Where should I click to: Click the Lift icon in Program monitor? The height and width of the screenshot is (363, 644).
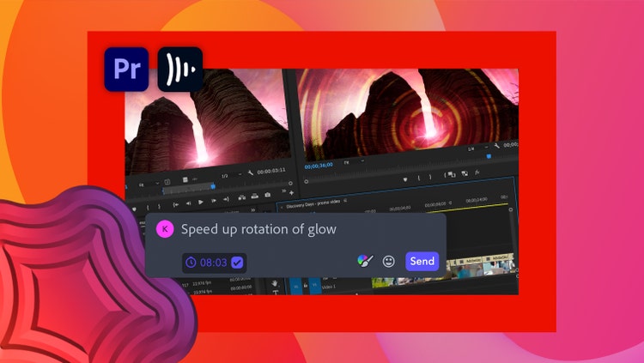450,174
